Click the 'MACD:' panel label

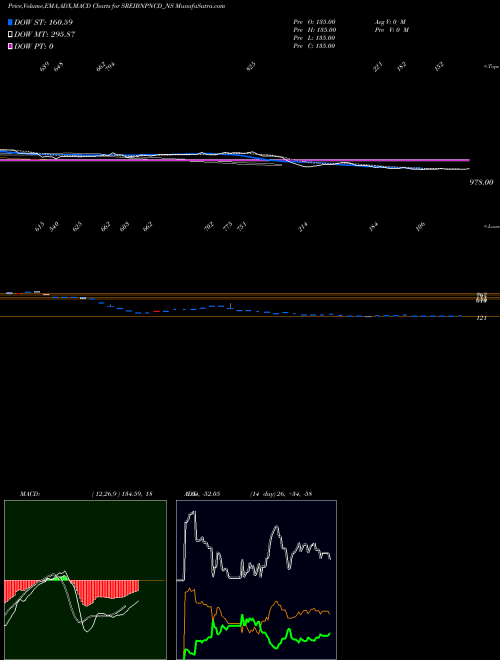coord(30,494)
